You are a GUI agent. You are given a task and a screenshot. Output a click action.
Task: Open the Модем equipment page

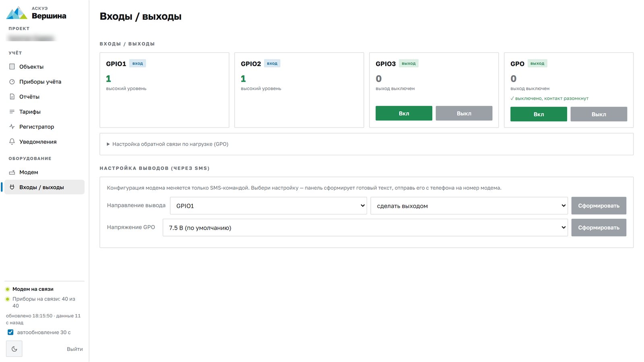pos(44,172)
